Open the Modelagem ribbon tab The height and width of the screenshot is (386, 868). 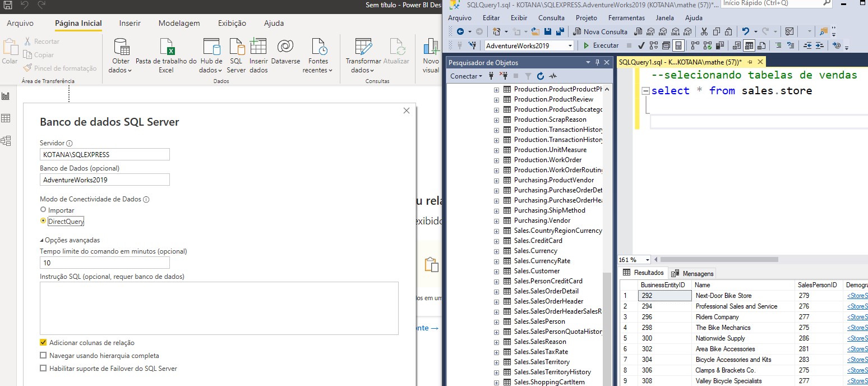coord(179,23)
